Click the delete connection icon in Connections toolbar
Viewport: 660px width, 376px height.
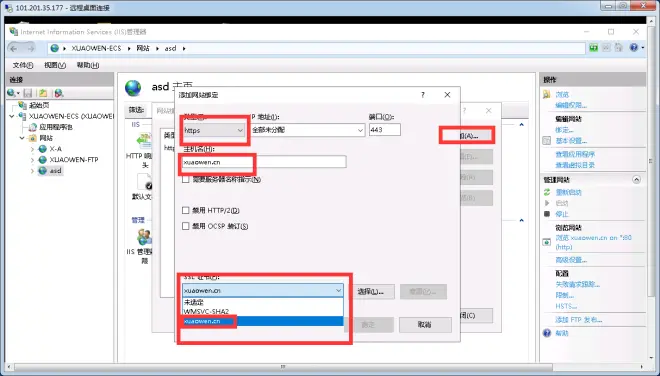59,93
